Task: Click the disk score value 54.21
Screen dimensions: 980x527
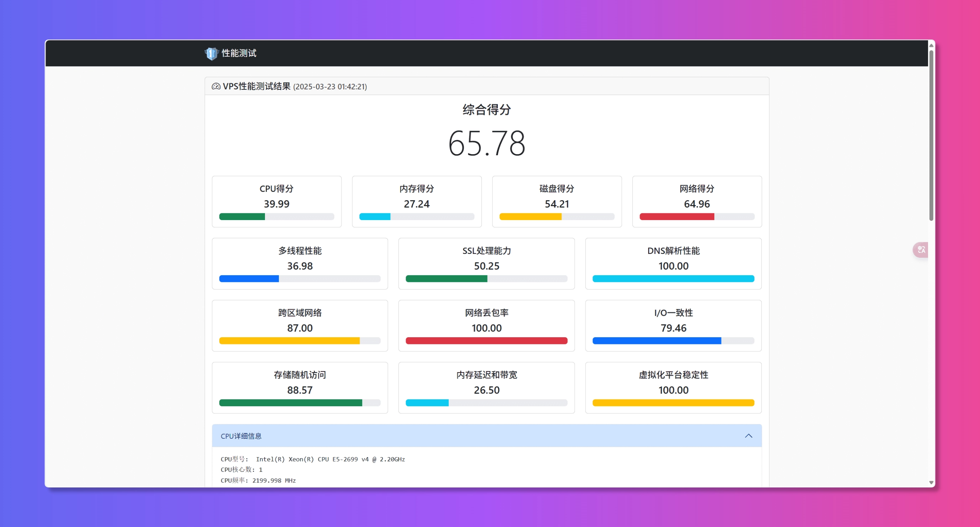Action: pos(557,204)
